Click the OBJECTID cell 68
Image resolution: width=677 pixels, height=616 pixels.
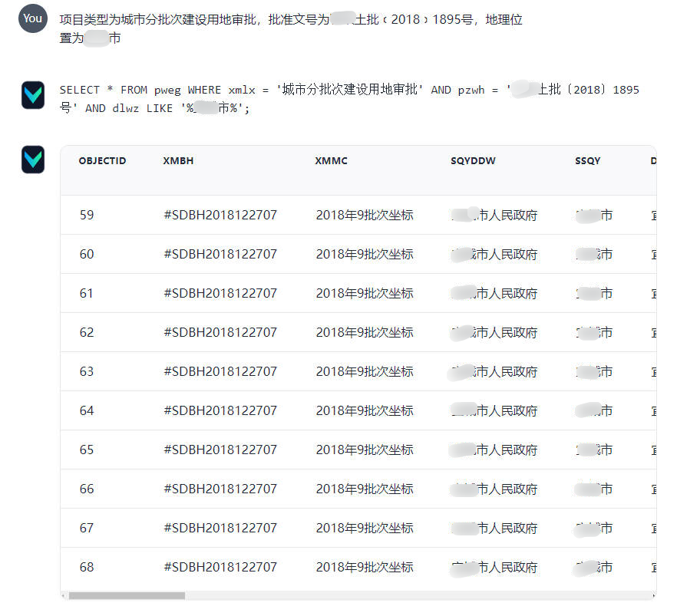click(87, 567)
